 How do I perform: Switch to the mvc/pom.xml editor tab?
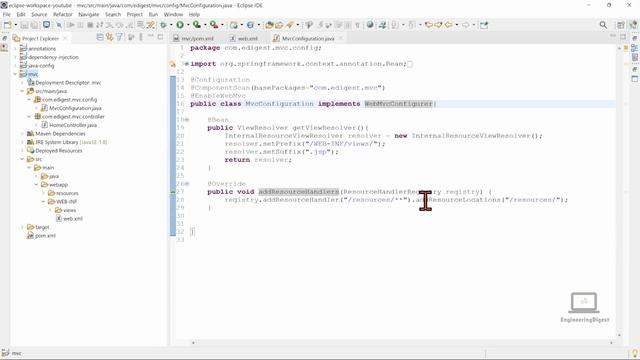[193, 38]
